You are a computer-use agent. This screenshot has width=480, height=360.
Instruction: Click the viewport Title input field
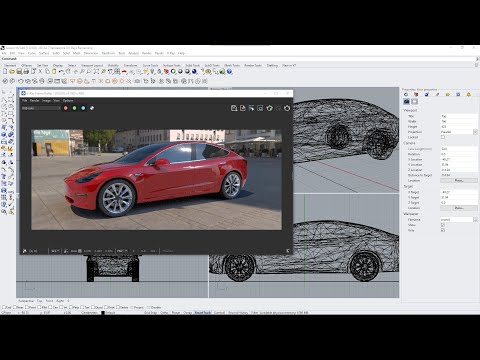point(459,116)
